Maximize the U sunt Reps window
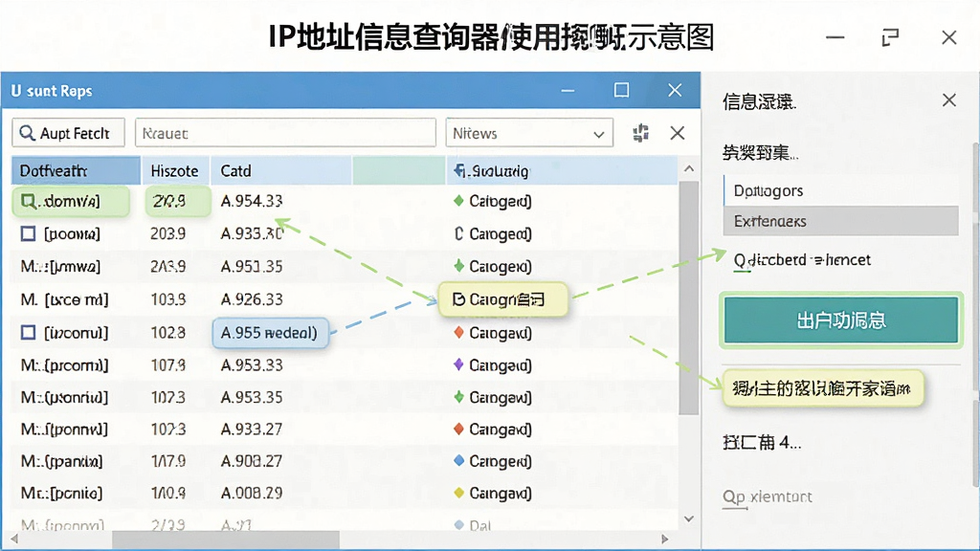 tap(621, 91)
